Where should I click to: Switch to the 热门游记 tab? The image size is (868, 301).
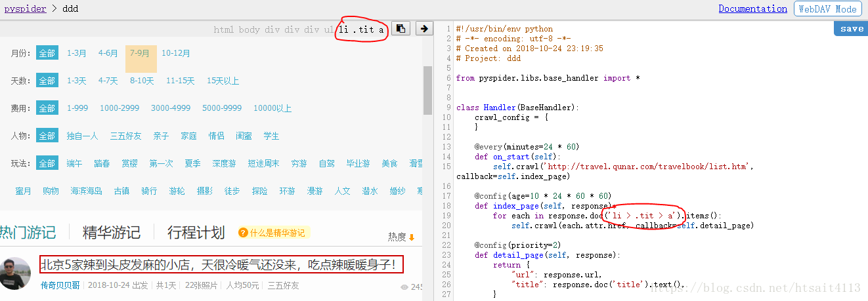pyautogui.click(x=28, y=232)
